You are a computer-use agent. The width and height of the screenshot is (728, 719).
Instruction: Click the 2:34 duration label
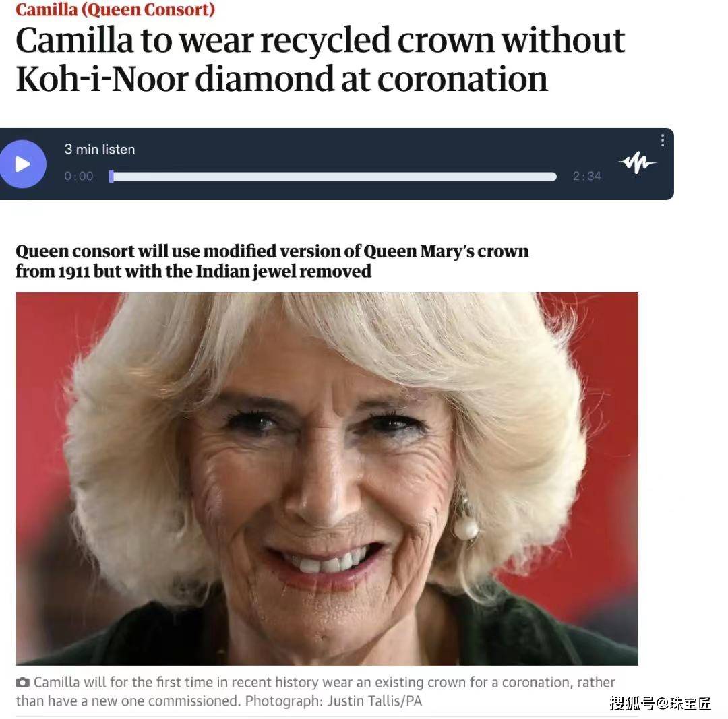587,176
